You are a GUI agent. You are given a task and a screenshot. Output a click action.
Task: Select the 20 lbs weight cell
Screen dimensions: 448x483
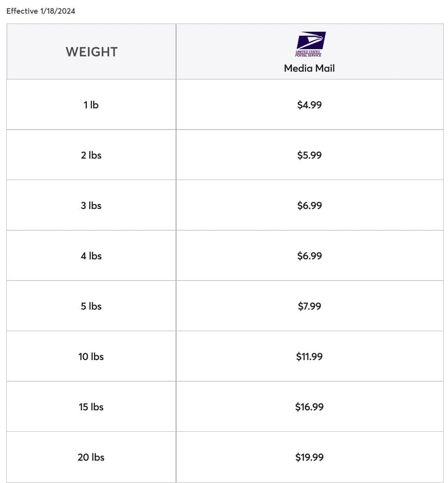tap(91, 457)
